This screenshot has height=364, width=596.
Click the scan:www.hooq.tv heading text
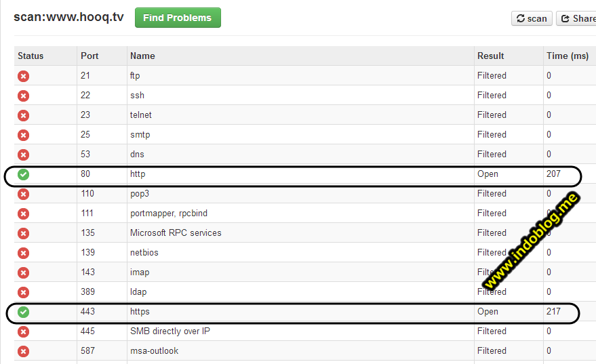(68, 17)
